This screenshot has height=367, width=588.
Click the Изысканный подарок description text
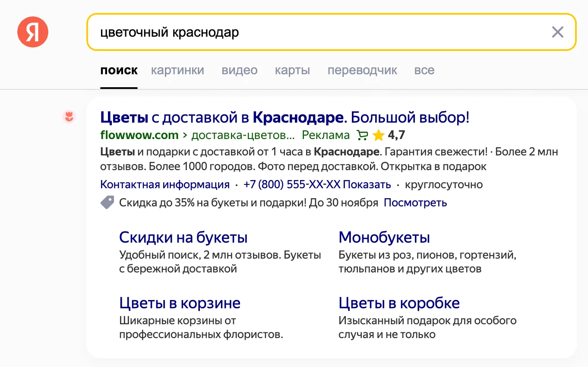tap(427, 328)
